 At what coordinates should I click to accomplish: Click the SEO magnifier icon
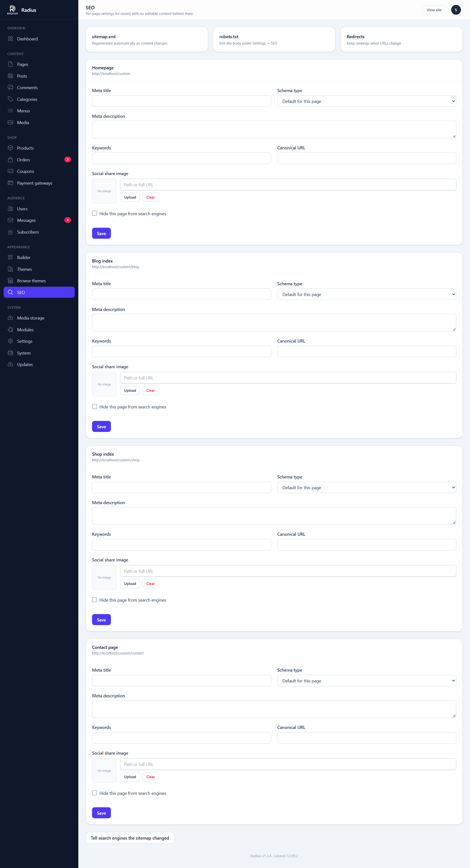(x=11, y=292)
